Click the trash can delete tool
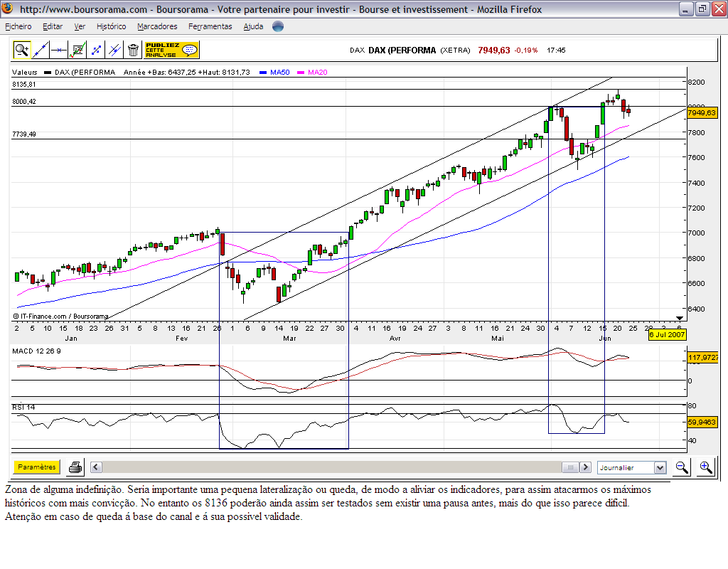728x569 pixels. point(133,50)
